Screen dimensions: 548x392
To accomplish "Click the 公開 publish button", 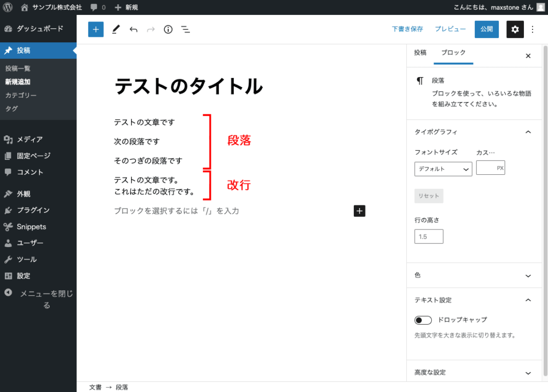I will click(x=486, y=29).
